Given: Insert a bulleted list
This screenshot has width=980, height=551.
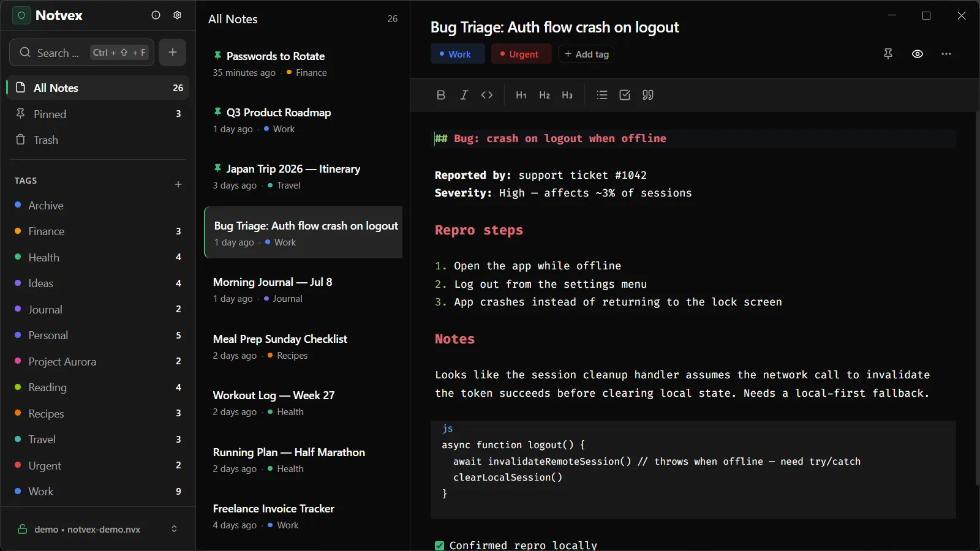Looking at the screenshot, I should [602, 95].
